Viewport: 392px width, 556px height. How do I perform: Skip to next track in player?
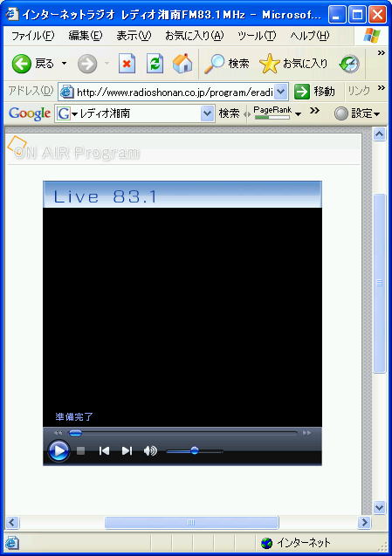point(127,450)
